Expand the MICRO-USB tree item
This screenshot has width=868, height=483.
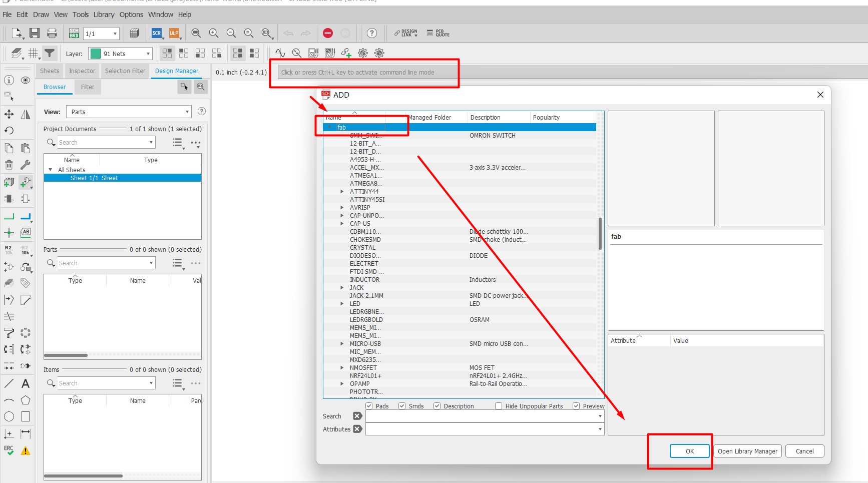point(342,344)
